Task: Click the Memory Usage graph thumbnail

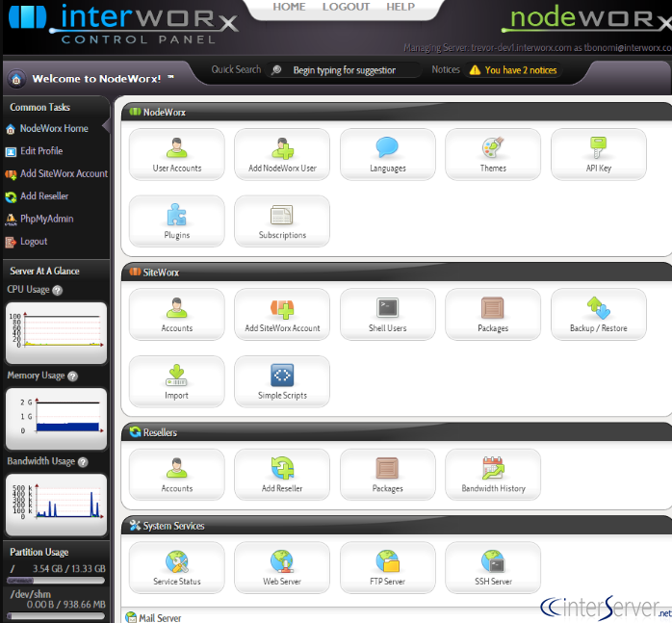Action: [x=56, y=419]
